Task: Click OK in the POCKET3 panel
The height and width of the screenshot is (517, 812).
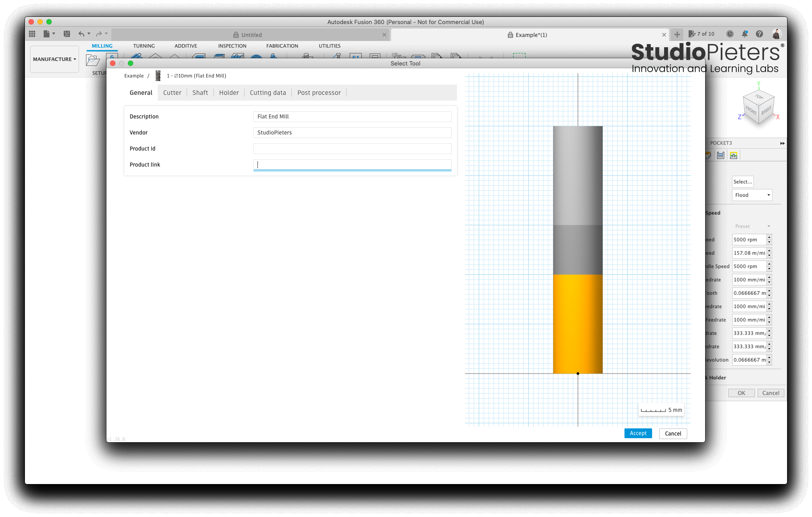Action: point(741,393)
